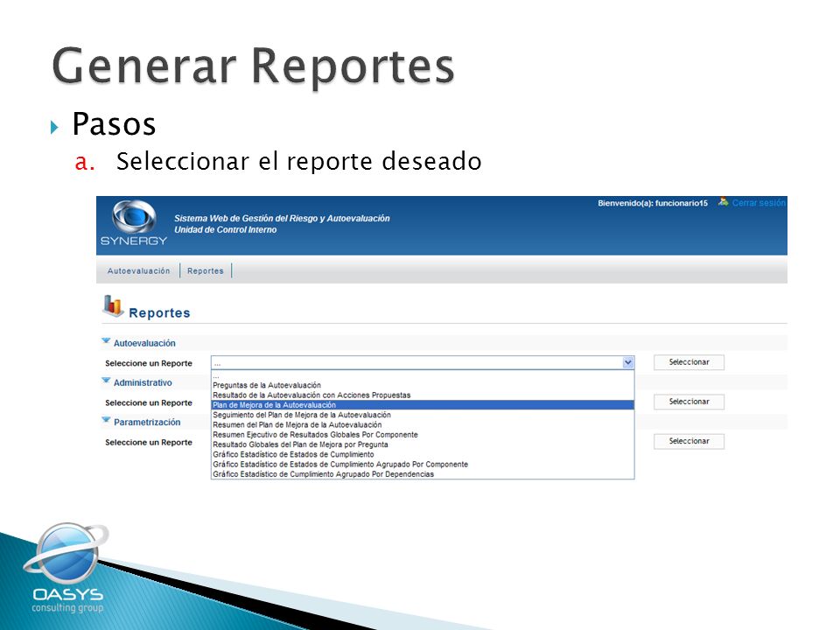Click Bienvenido(a): funcionario15 text
This screenshot has width=840, height=630.
pyautogui.click(x=653, y=203)
